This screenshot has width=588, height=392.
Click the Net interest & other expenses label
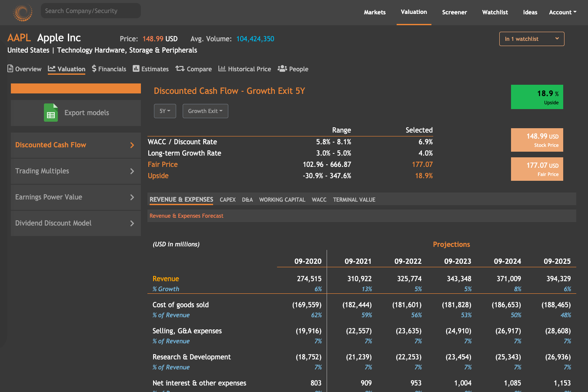pyautogui.click(x=199, y=383)
